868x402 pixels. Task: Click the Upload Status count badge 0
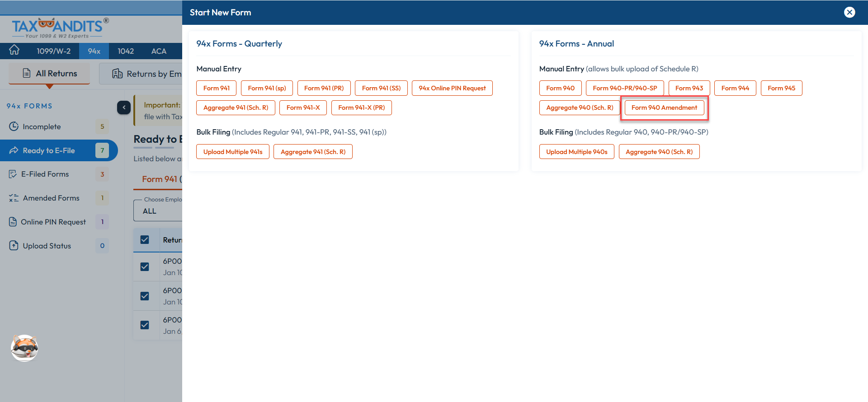click(x=102, y=246)
